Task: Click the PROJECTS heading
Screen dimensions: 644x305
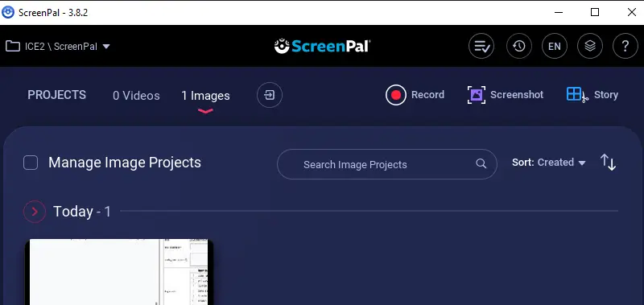Action: click(x=56, y=95)
